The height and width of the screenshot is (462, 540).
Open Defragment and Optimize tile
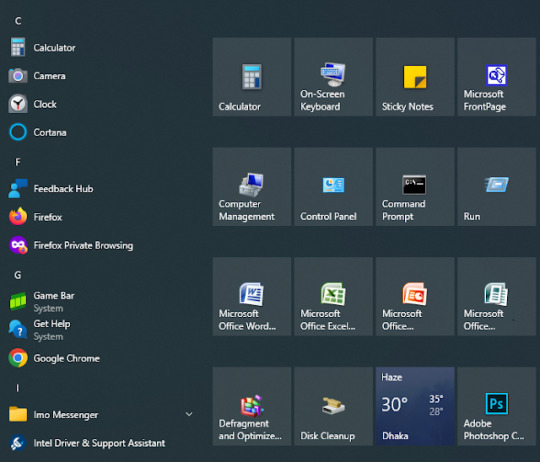252,406
